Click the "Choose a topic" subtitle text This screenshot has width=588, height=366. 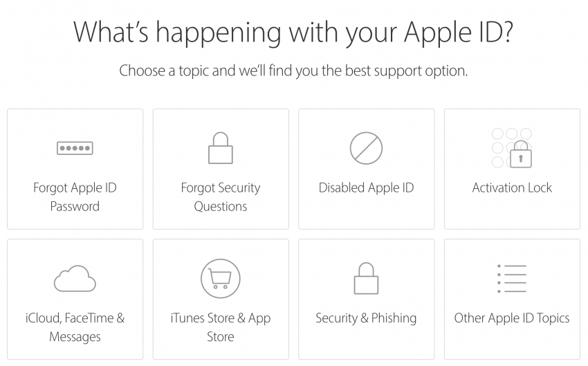(293, 71)
